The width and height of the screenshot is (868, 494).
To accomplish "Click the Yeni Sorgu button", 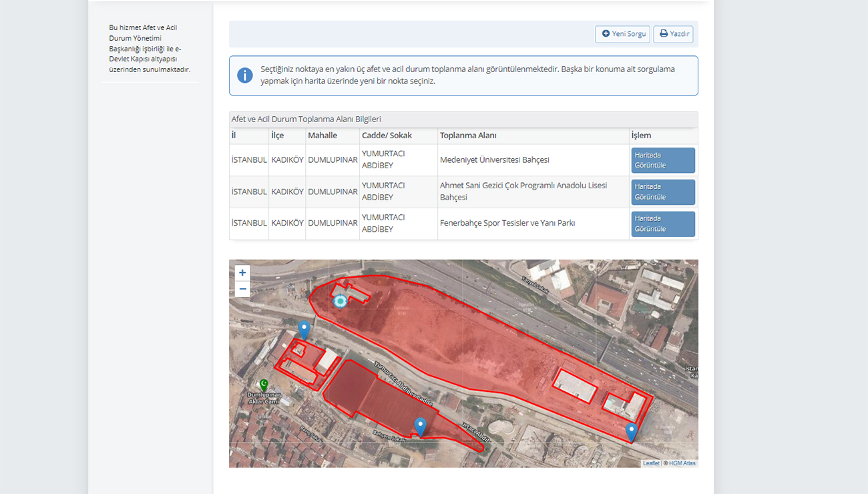I will [622, 34].
